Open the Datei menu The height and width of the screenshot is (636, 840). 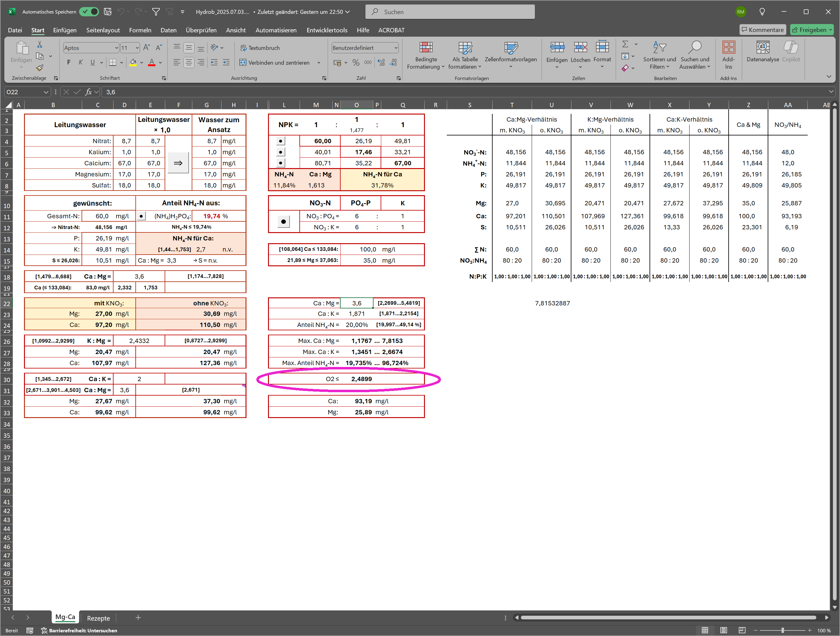15,30
